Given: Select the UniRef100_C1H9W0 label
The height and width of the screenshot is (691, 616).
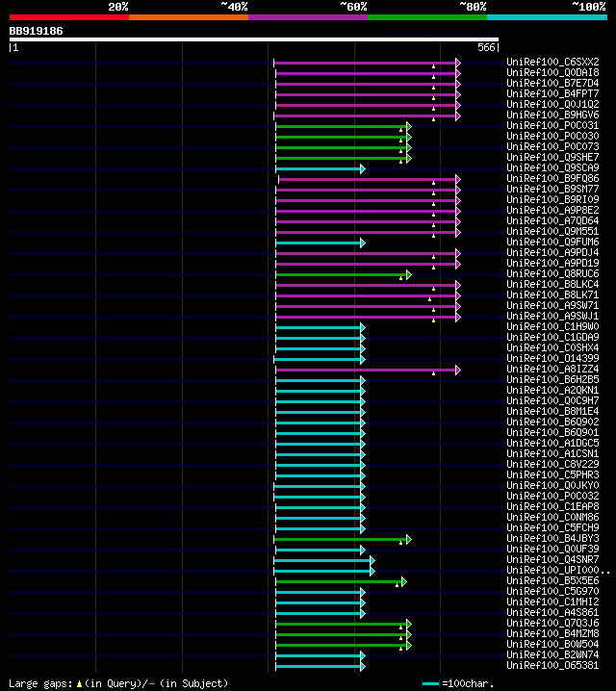Looking at the screenshot, I should (x=552, y=326).
